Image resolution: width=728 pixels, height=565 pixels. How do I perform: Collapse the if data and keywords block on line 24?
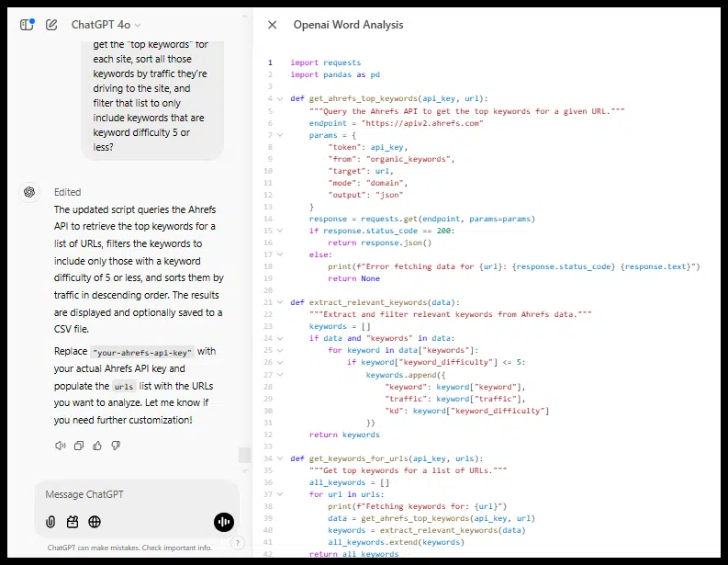[x=280, y=338]
